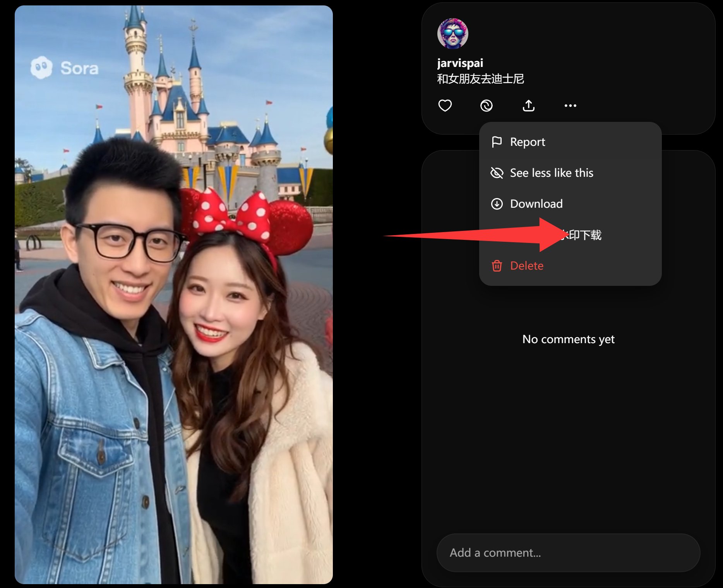Click the jarvispai username link
The width and height of the screenshot is (723, 588).
coord(460,63)
